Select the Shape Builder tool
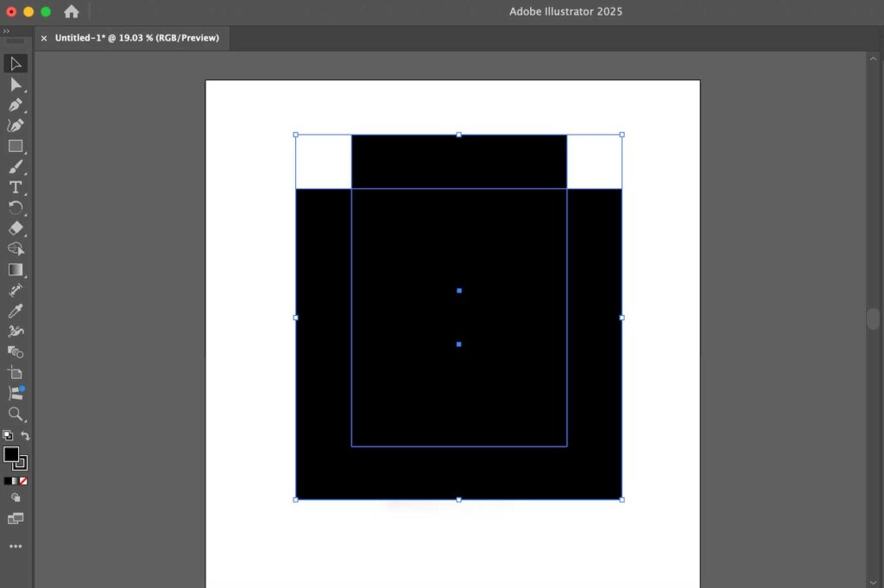The height and width of the screenshot is (588, 884). click(x=16, y=249)
